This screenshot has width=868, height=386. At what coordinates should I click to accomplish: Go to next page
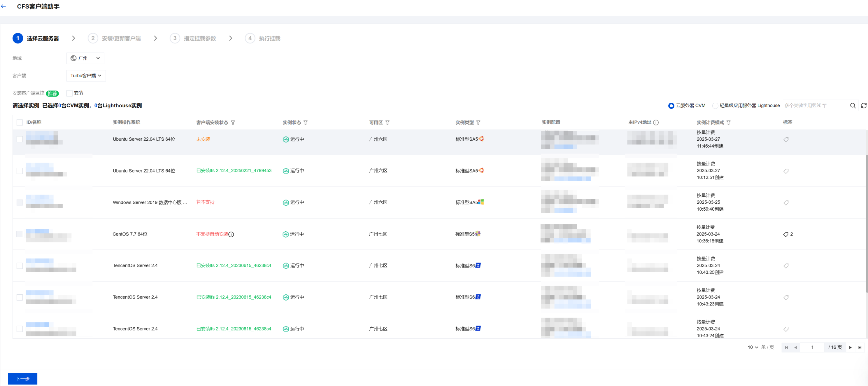point(850,347)
